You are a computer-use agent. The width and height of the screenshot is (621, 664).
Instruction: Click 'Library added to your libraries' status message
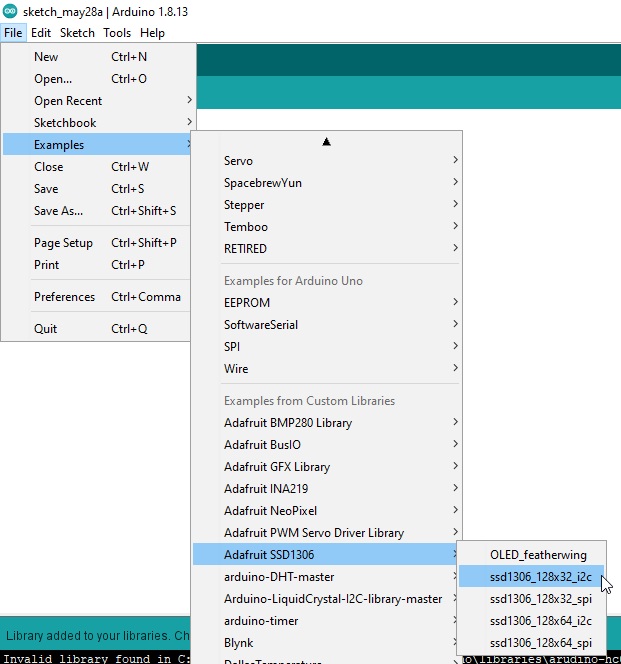(97, 636)
